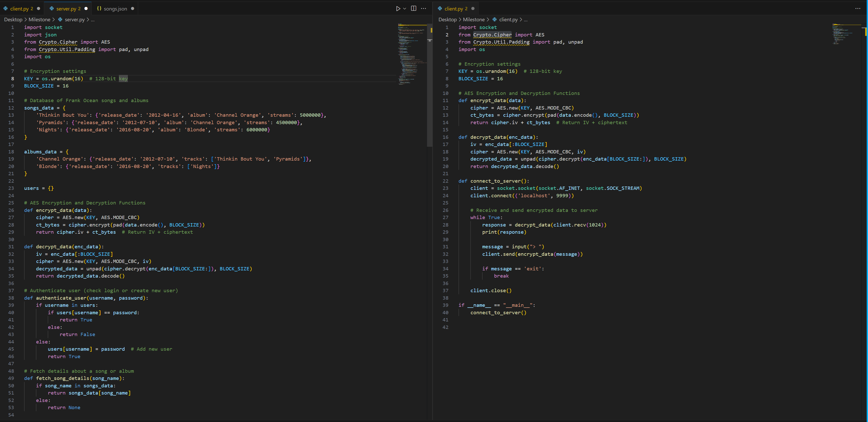Open the Milestone breadcrumb dropdown
The width and height of the screenshot is (868, 422).
tap(39, 19)
